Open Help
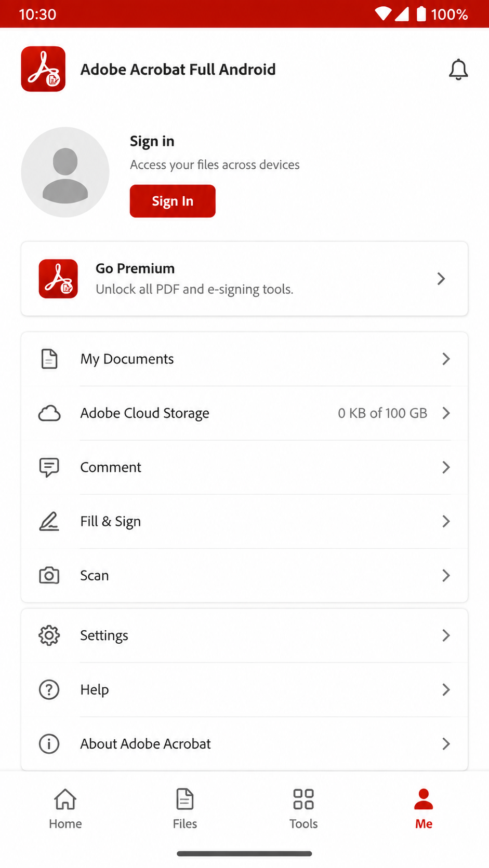The height and width of the screenshot is (868, 489). click(x=244, y=689)
